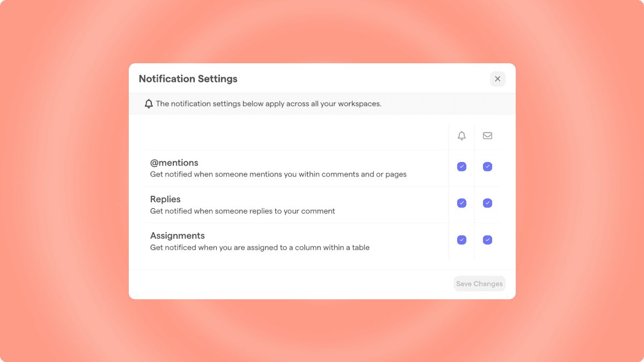Click the Notification Settings dialog title
644x362 pixels.
coord(188,79)
